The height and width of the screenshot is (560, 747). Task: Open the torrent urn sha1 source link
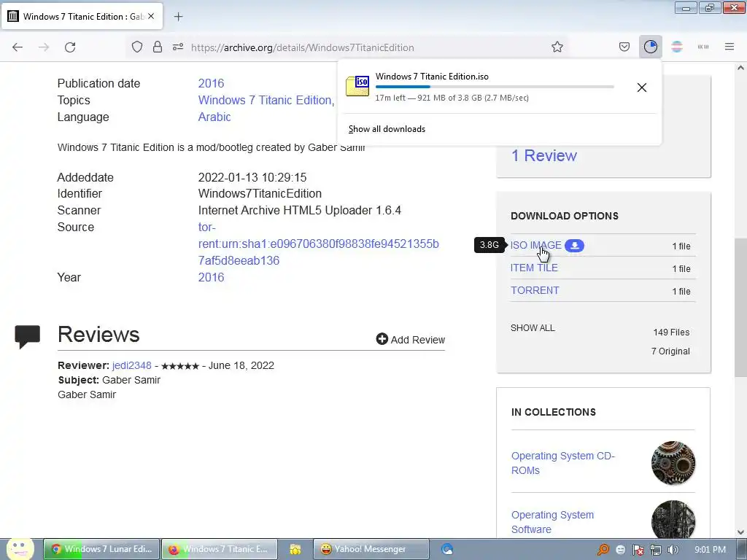(318, 244)
